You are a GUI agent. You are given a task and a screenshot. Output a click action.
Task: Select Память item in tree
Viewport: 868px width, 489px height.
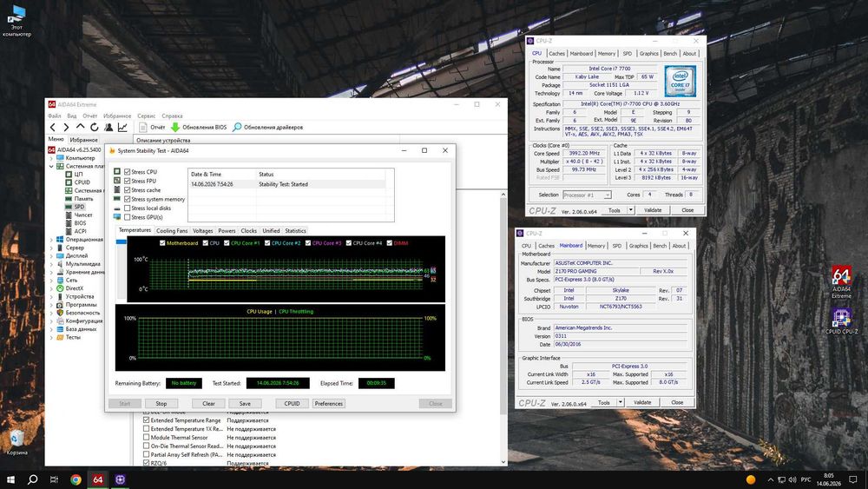coord(83,198)
